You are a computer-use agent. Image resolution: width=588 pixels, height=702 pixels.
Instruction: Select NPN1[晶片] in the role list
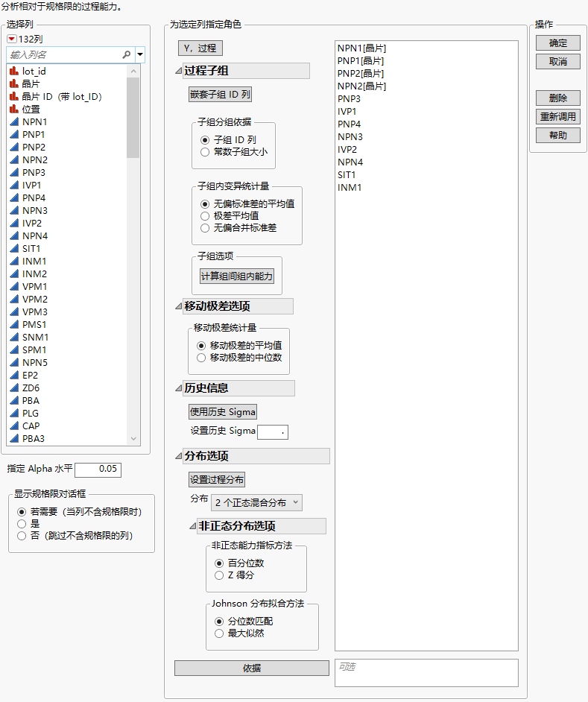[362, 48]
